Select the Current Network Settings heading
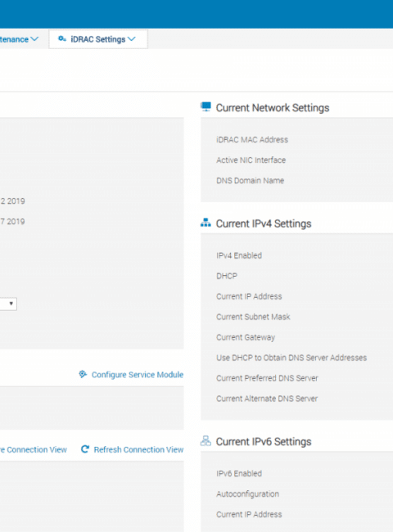 [273, 108]
